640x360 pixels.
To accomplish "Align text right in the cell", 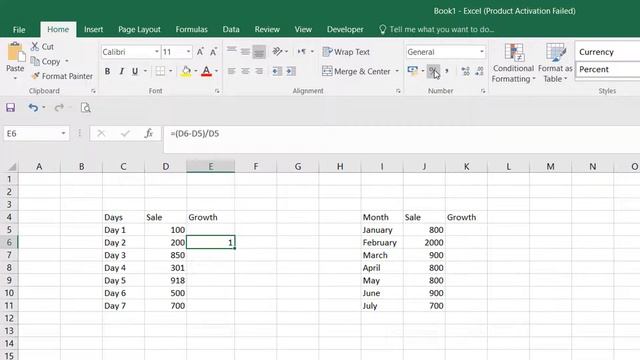I will click(259, 71).
